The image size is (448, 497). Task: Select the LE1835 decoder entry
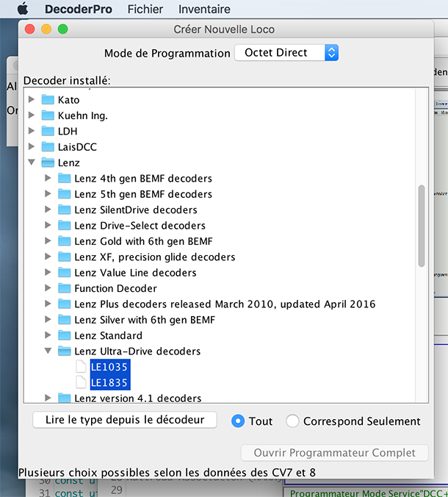click(110, 382)
